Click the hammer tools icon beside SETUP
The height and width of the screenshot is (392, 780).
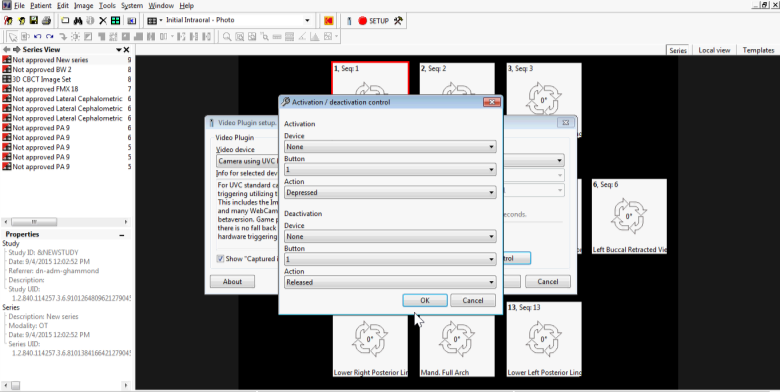398,20
